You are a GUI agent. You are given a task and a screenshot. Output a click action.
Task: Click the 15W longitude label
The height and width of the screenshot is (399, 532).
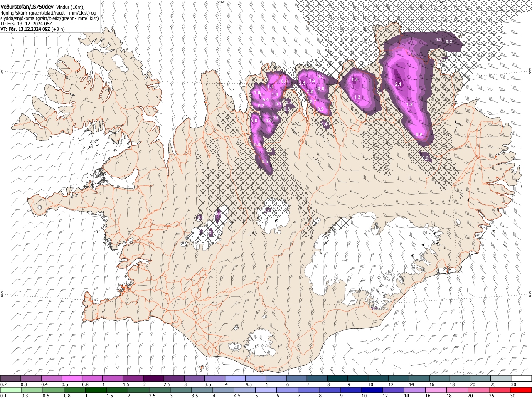tap(440, 2)
